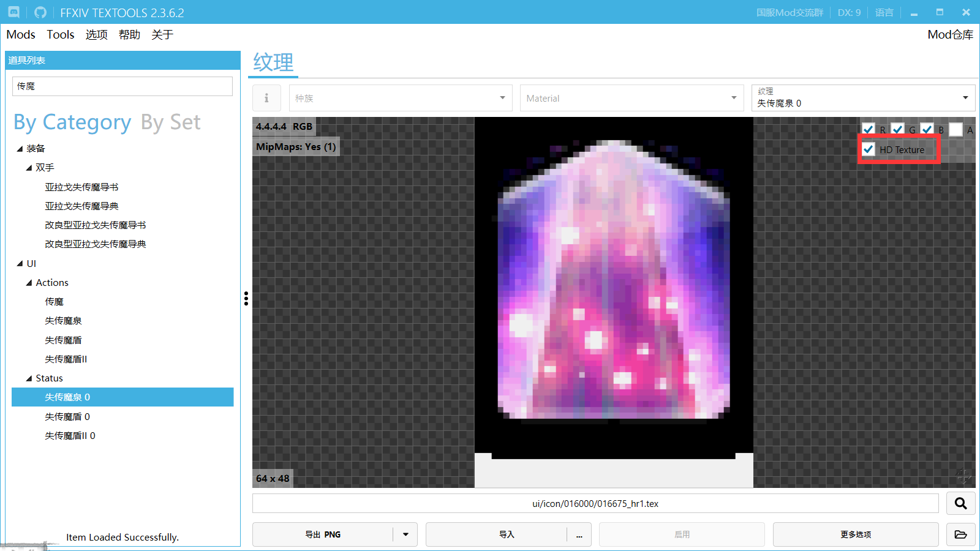
Task: Switch to By Set tab
Action: (170, 122)
